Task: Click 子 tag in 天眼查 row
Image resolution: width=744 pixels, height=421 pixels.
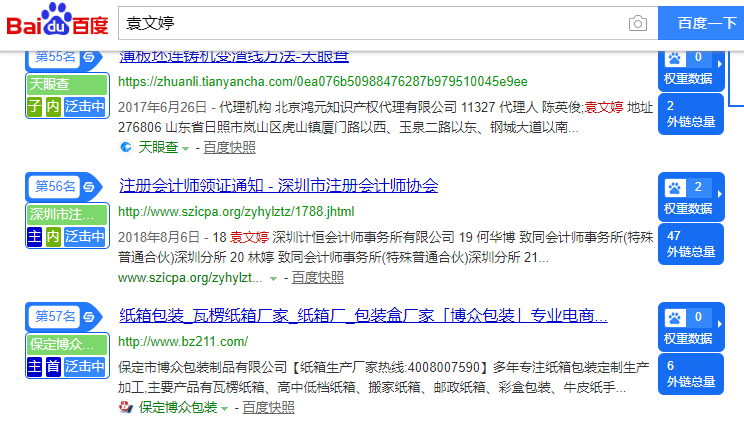Action: coord(35,106)
